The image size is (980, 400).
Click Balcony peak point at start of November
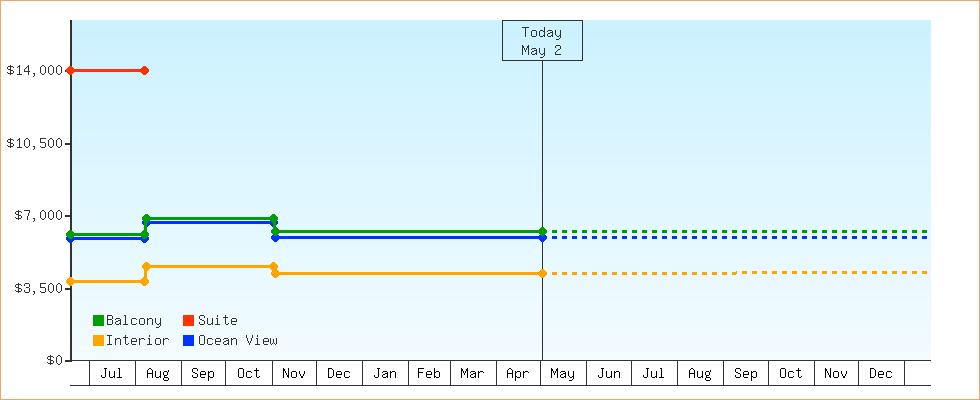point(274,219)
